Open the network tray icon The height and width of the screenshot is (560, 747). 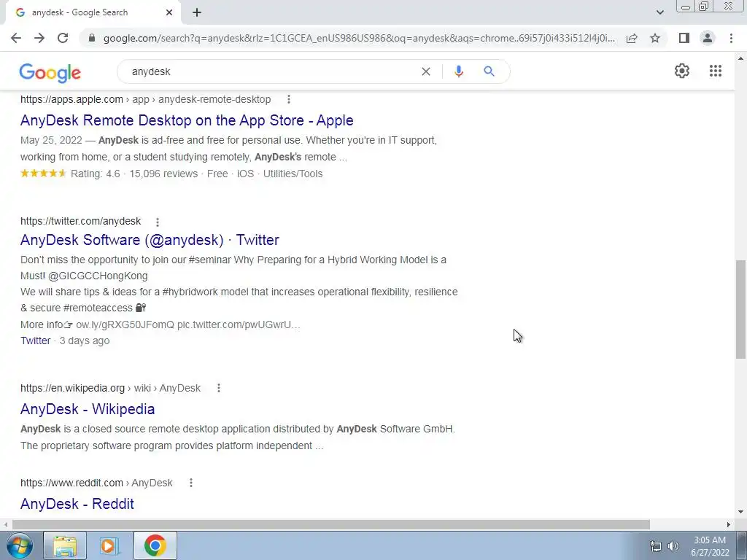point(656,546)
